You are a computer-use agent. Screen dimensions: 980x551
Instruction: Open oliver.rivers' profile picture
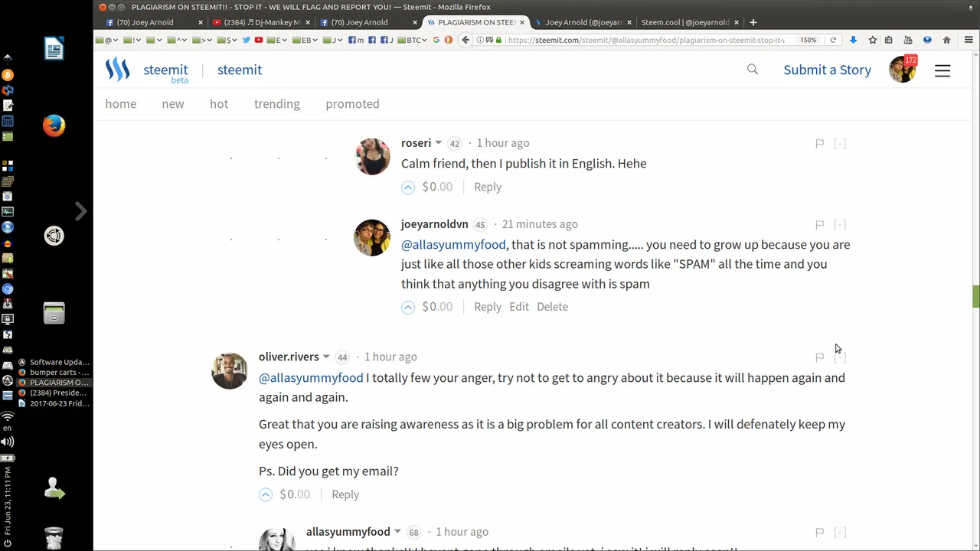coord(230,371)
